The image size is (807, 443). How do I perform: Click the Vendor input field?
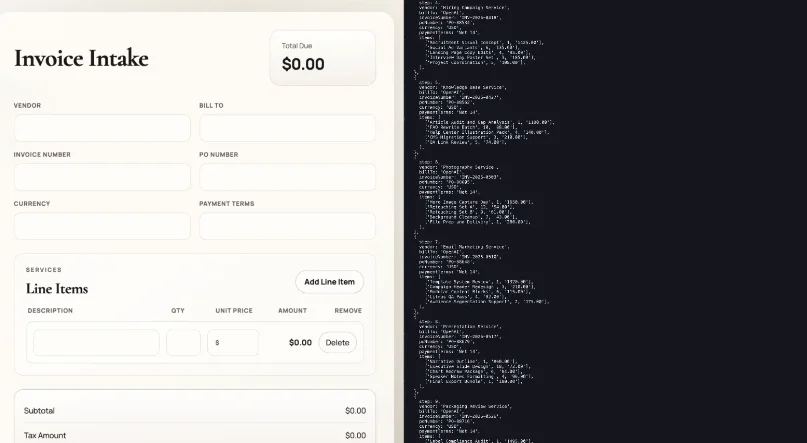click(102, 128)
